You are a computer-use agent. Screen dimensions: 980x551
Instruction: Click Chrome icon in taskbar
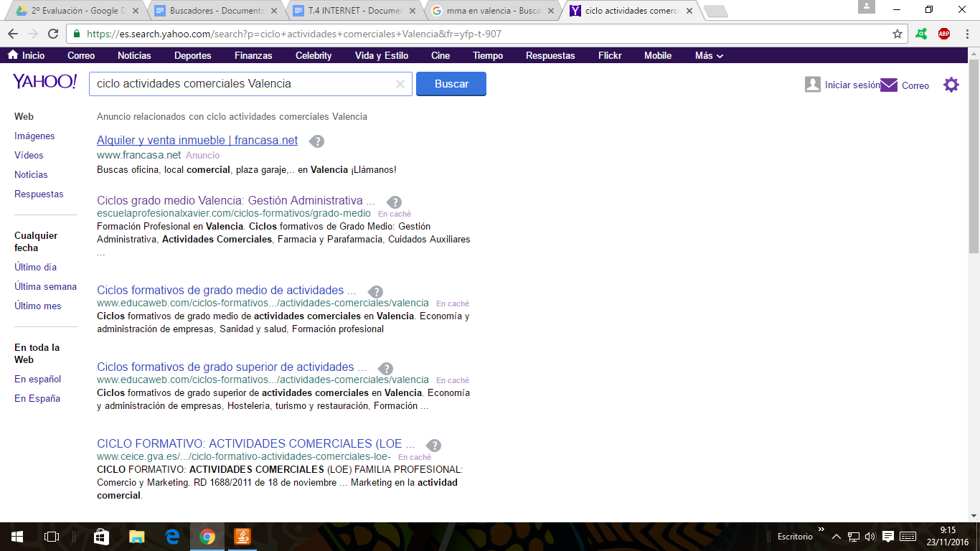click(x=207, y=537)
